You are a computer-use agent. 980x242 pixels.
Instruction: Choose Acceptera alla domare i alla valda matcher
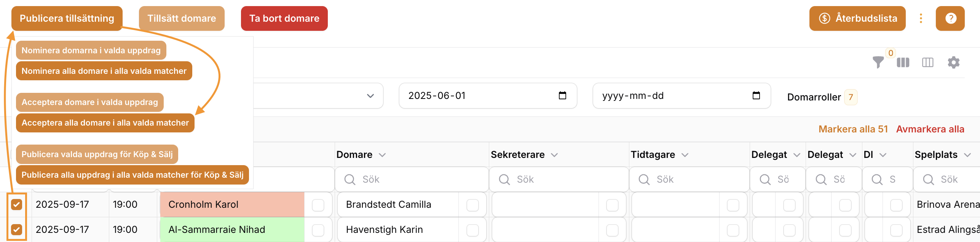point(105,123)
